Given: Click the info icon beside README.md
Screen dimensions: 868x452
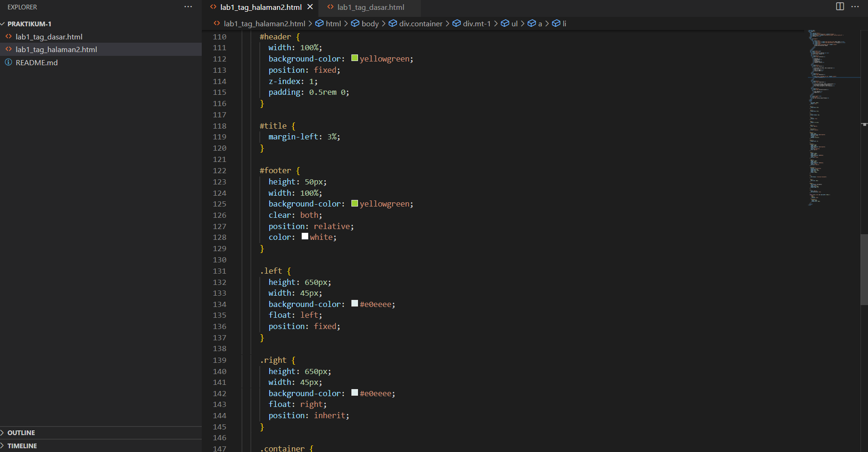Looking at the screenshot, I should (8, 62).
